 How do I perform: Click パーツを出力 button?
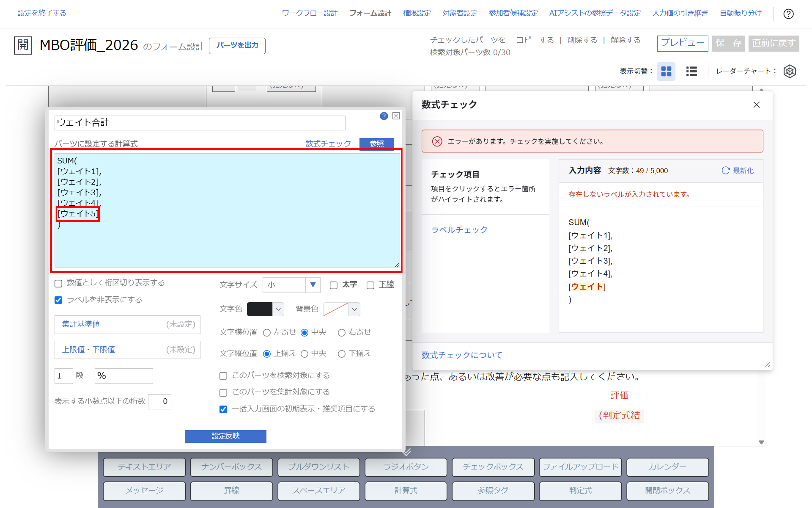coord(237,46)
